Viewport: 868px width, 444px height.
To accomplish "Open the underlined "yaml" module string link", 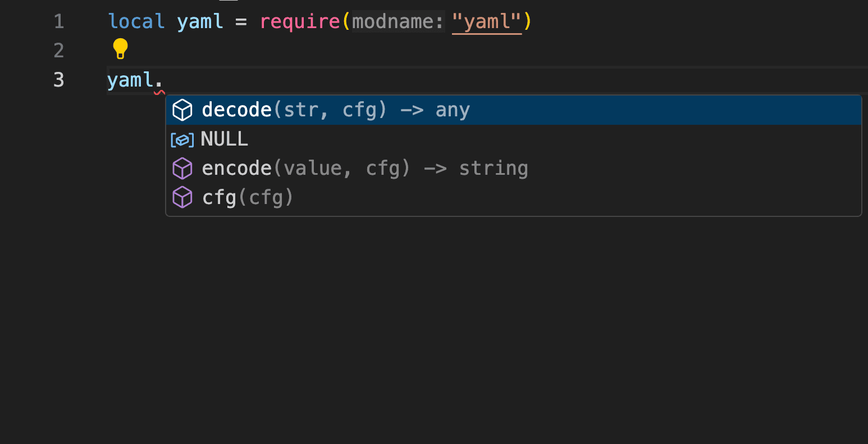I will [487, 22].
